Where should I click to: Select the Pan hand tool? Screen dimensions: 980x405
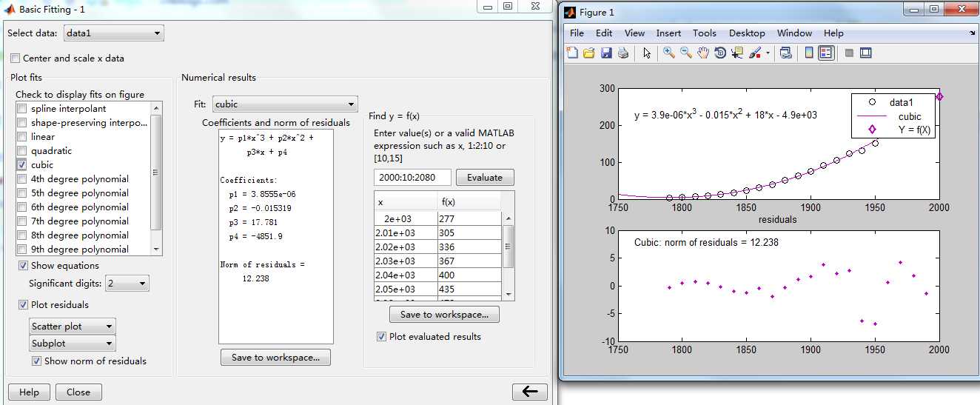[703, 53]
